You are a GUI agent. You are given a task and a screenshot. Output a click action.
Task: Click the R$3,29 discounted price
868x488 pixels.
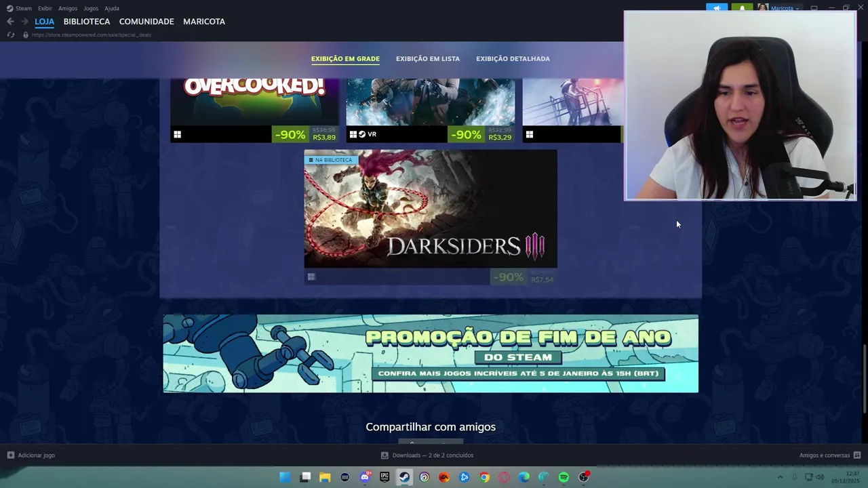coord(500,137)
